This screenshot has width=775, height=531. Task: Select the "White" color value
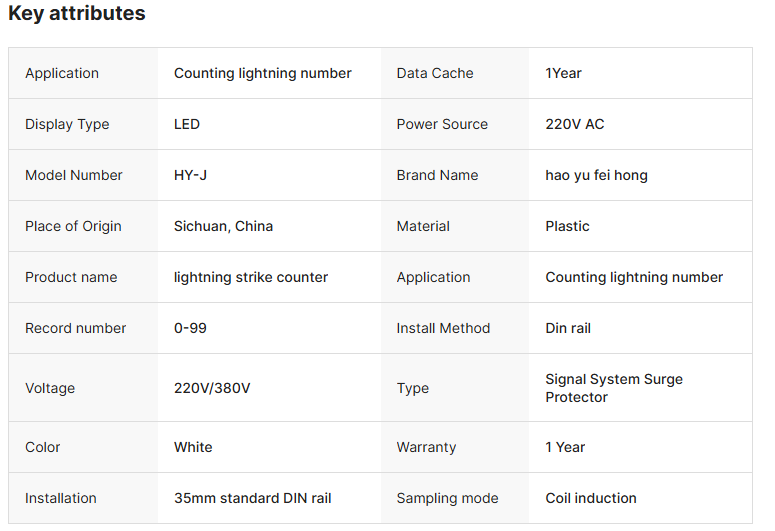coord(193,447)
